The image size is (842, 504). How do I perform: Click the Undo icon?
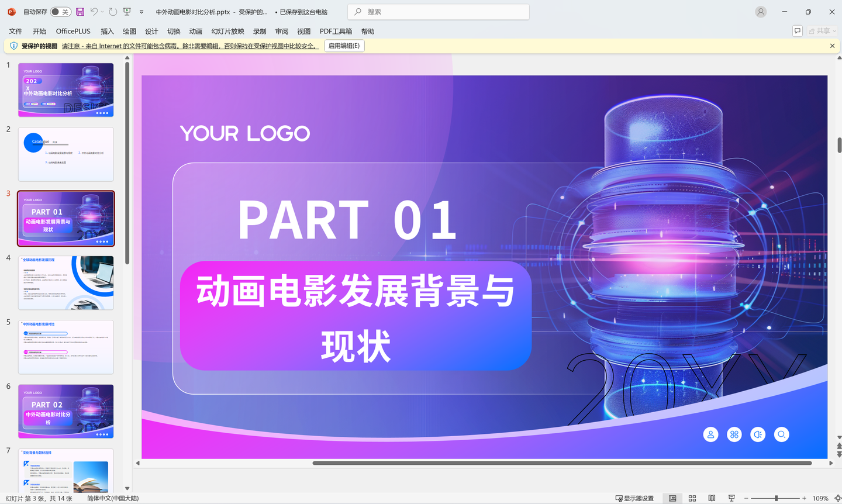(x=94, y=12)
